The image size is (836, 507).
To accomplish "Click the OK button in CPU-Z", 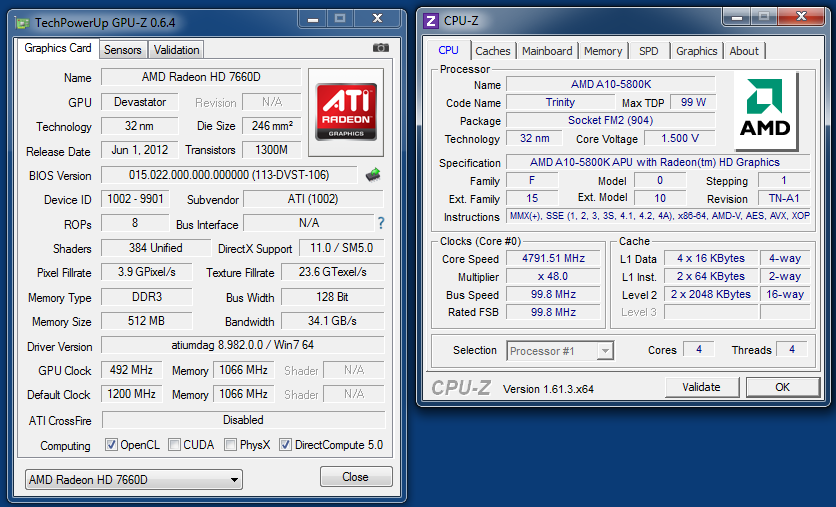I will (782, 387).
